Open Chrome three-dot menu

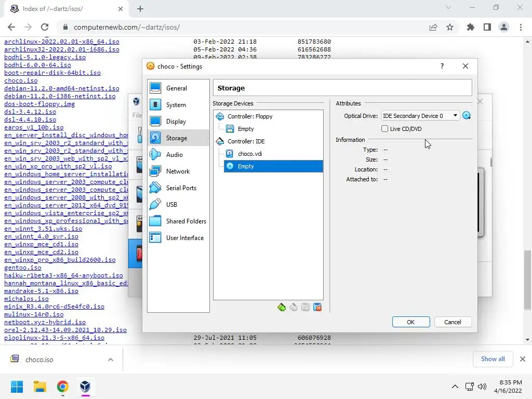click(x=521, y=27)
